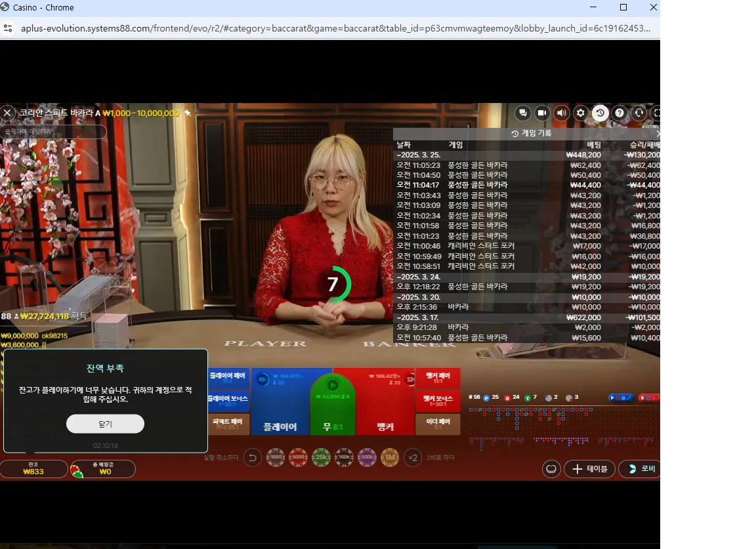Bet on 플레이어 blue area

click(280, 401)
